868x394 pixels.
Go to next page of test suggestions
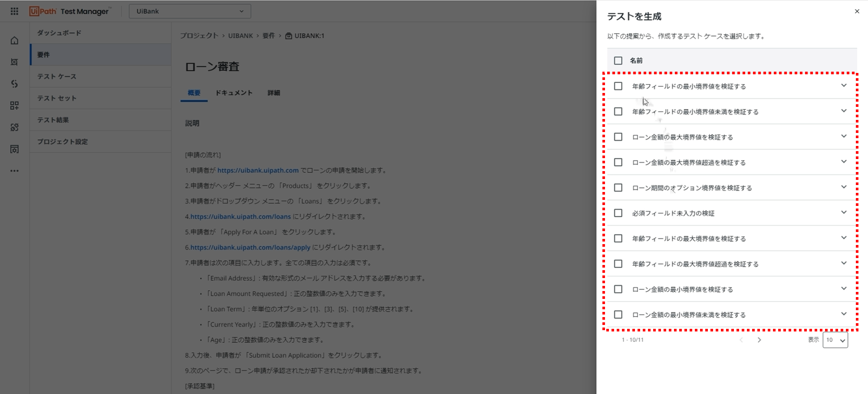tap(759, 340)
